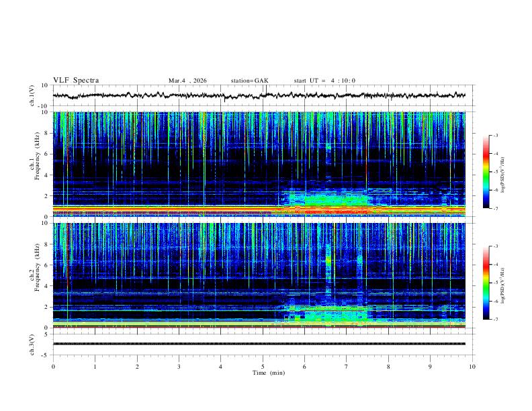Click the ch.3(V) black signal band

259,344
